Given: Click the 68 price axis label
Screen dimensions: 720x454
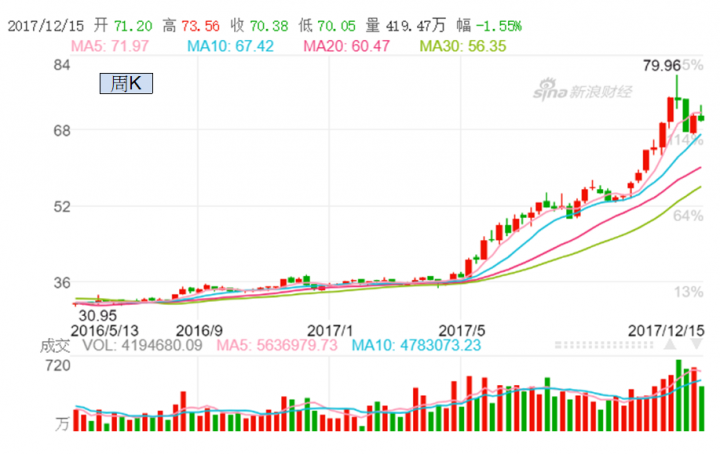Looking at the screenshot, I should (62, 130).
